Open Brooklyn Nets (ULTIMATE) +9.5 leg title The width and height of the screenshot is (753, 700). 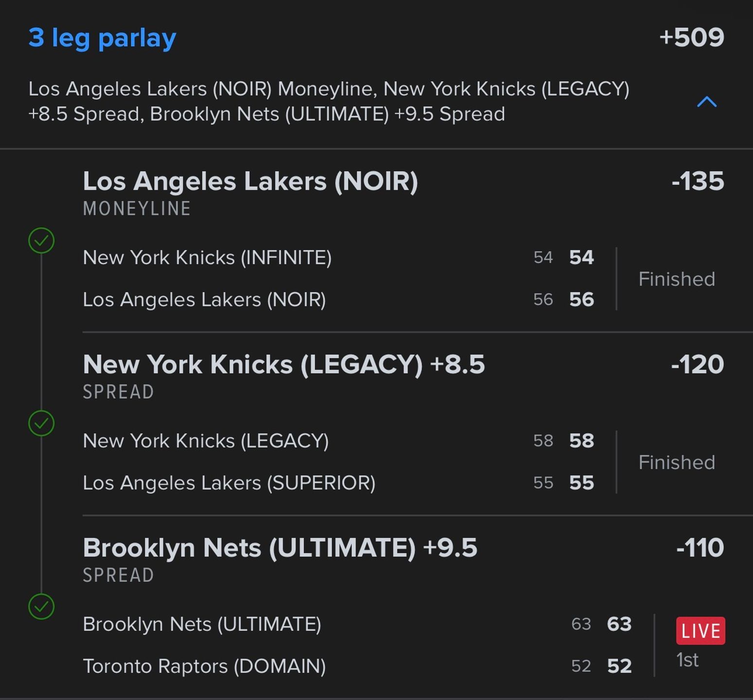coord(280,548)
